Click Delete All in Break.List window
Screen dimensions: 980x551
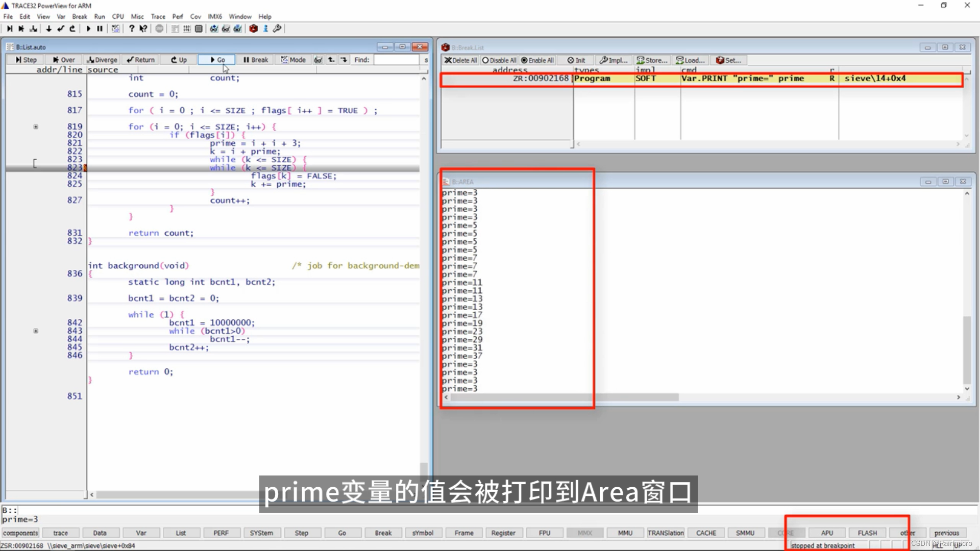click(x=460, y=60)
